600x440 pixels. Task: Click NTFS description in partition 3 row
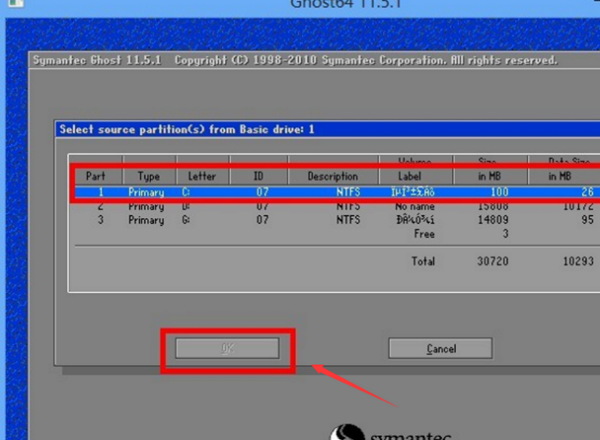point(348,220)
